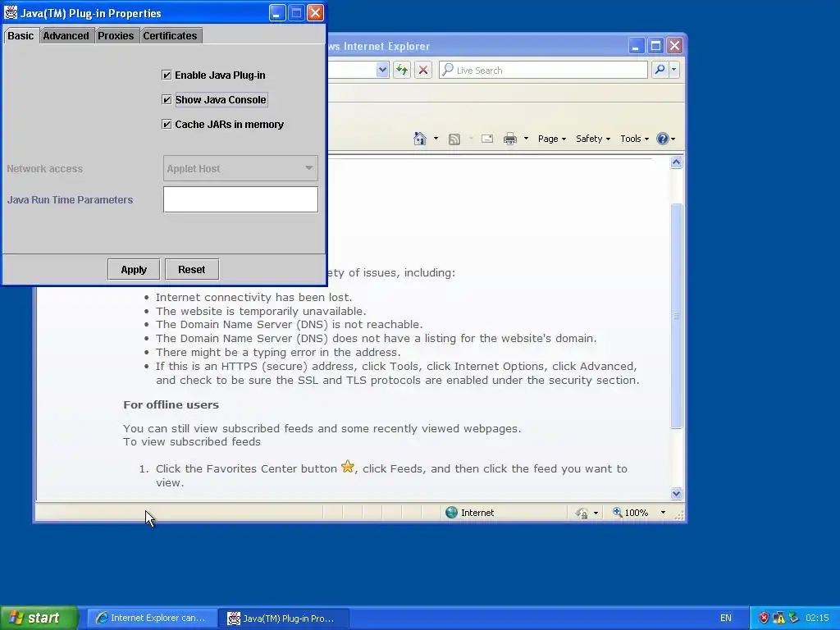This screenshot has width=840, height=630.
Task: Click the Reset button
Action: pos(191,269)
